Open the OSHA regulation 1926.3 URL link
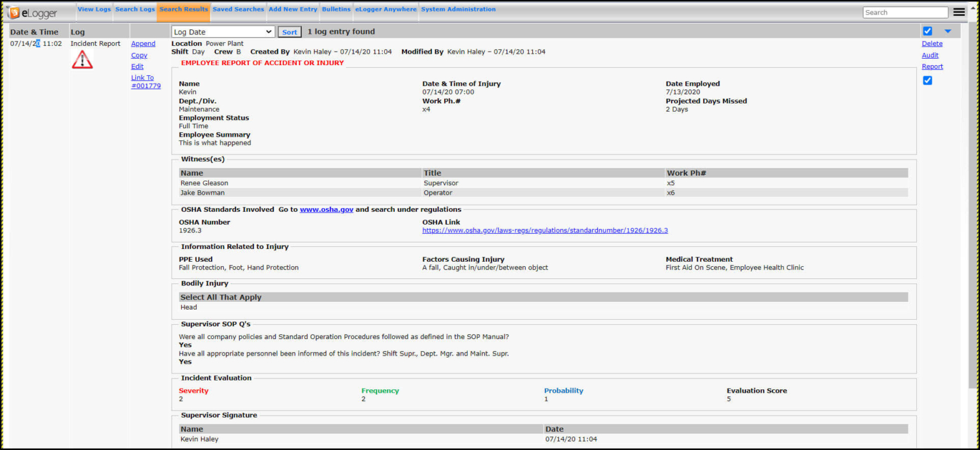Screen dimensions: 980x450 [545, 230]
